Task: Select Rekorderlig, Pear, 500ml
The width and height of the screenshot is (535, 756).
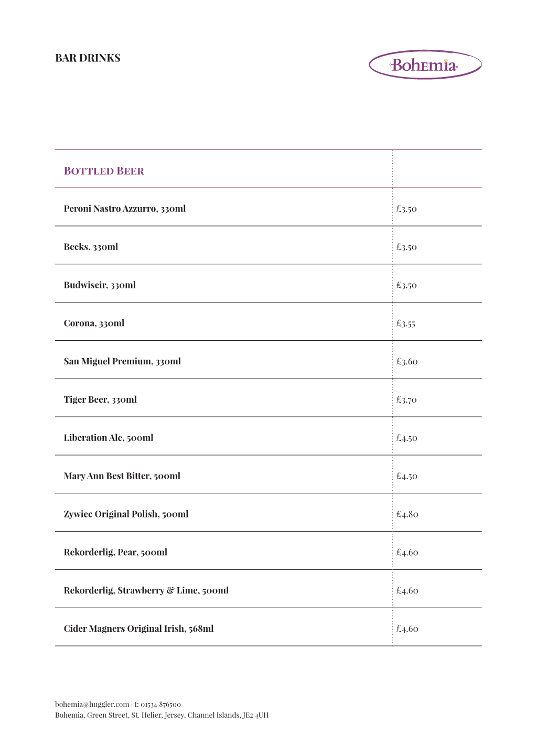Action: click(x=115, y=553)
